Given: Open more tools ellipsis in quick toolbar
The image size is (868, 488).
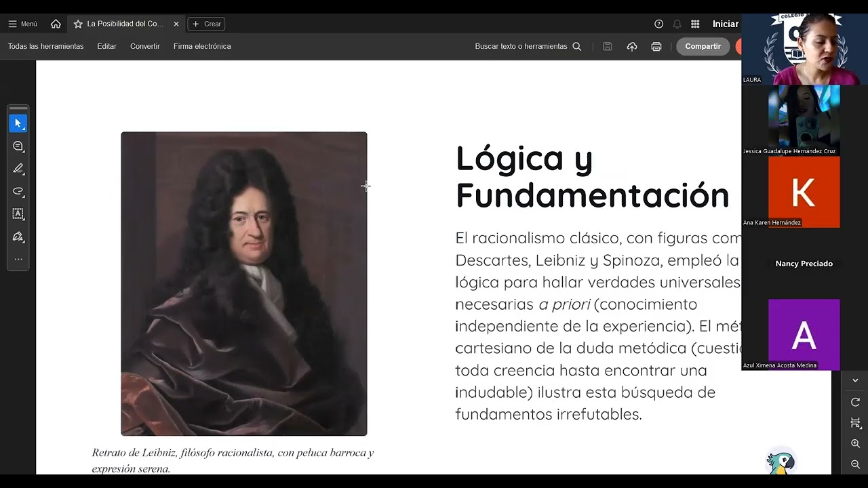Looking at the screenshot, I should point(18,259).
